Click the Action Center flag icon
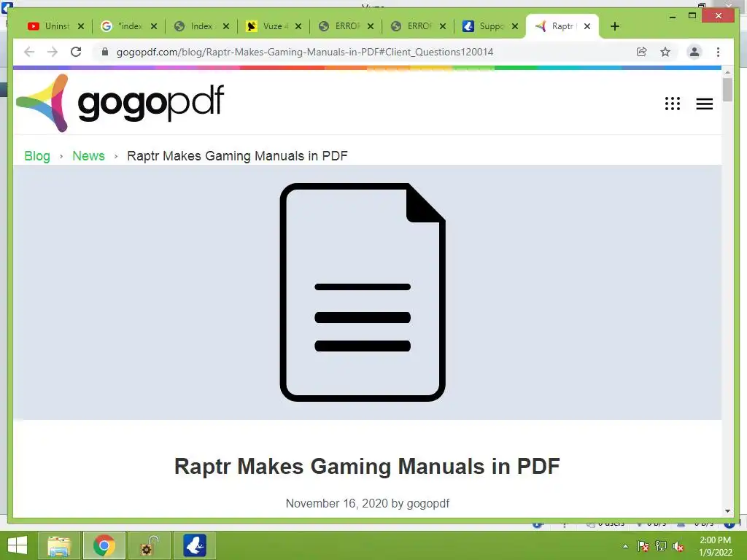 pyautogui.click(x=643, y=546)
